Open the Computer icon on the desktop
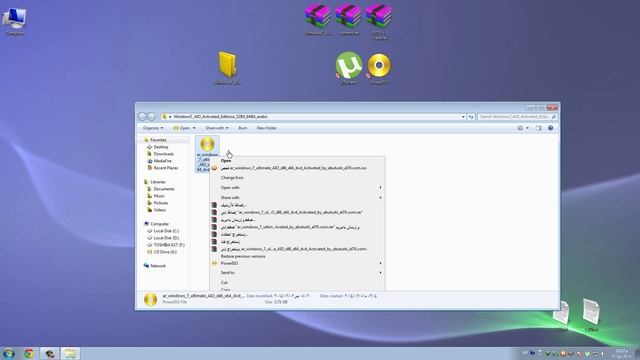Viewport: 640px width, 360px height. pos(15,19)
